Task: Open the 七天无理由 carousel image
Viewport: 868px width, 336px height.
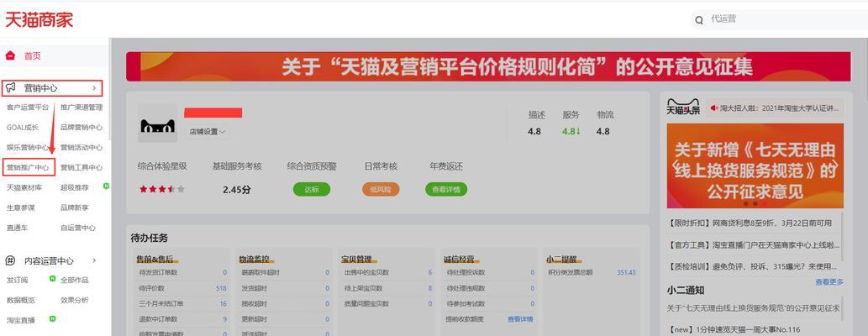Action: [755, 165]
